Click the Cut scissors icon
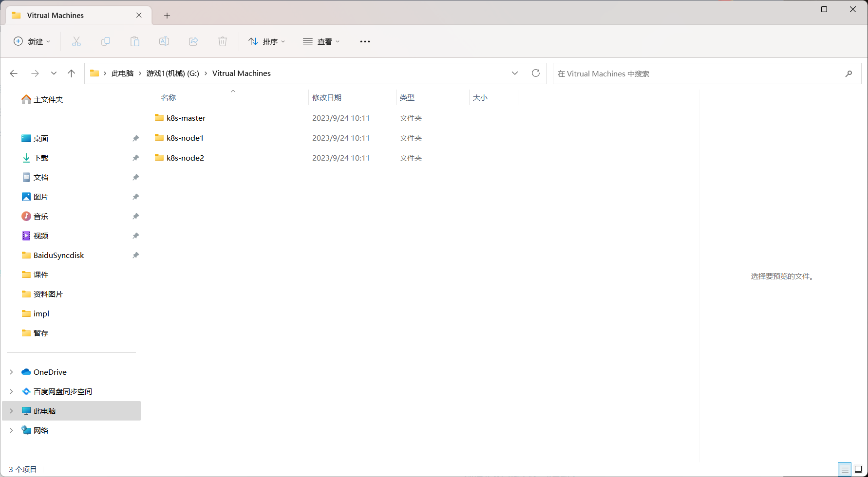868x477 pixels. [76, 41]
